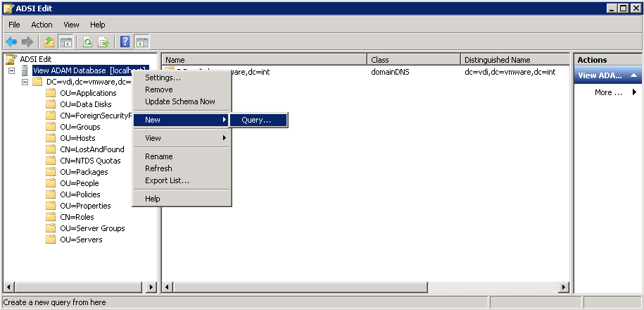Select Query... in the New submenu

(258, 120)
